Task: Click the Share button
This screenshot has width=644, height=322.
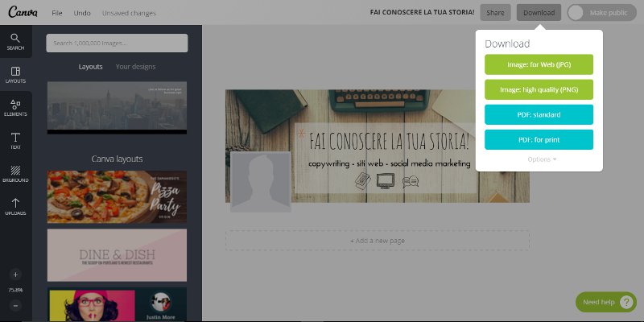Action: 495,13
